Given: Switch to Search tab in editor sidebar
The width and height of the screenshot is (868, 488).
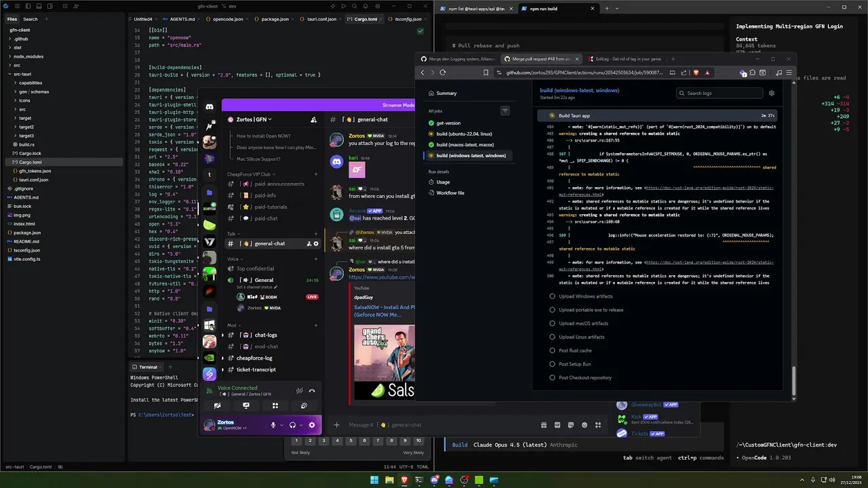Looking at the screenshot, I should (31, 19).
